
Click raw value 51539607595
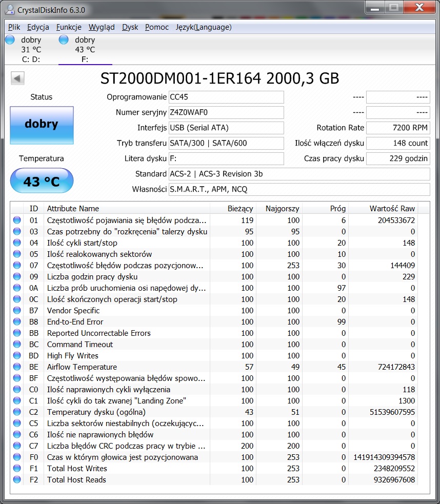392,412
